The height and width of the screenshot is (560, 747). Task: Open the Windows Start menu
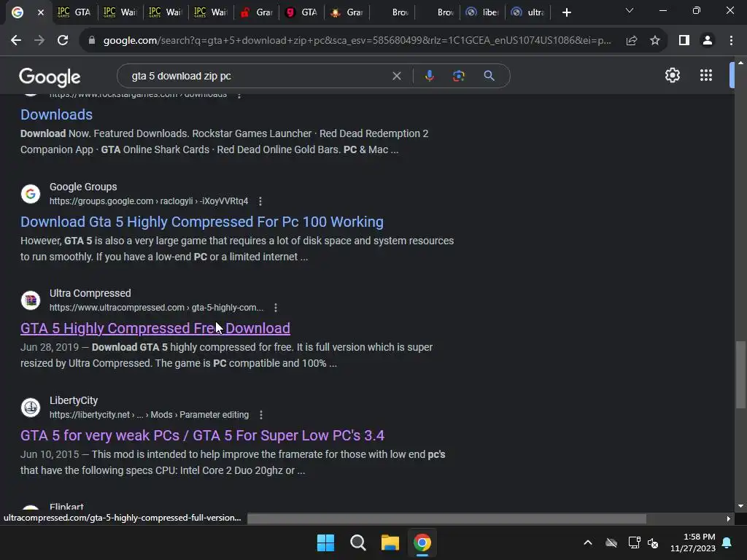[326, 542]
